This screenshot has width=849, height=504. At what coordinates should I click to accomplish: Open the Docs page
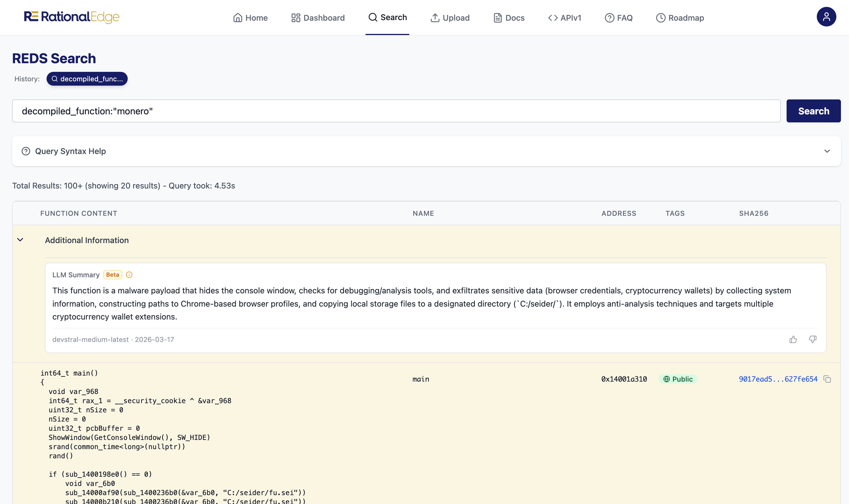[509, 18]
